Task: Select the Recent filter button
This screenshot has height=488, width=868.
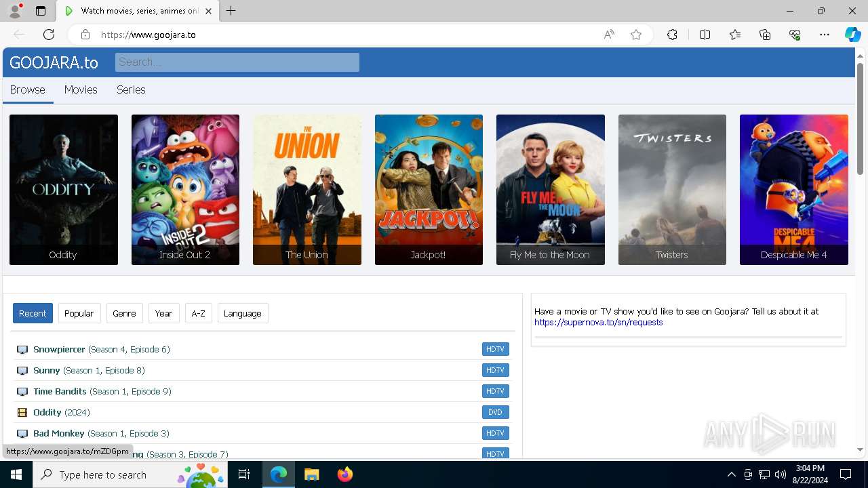Action: [x=33, y=313]
